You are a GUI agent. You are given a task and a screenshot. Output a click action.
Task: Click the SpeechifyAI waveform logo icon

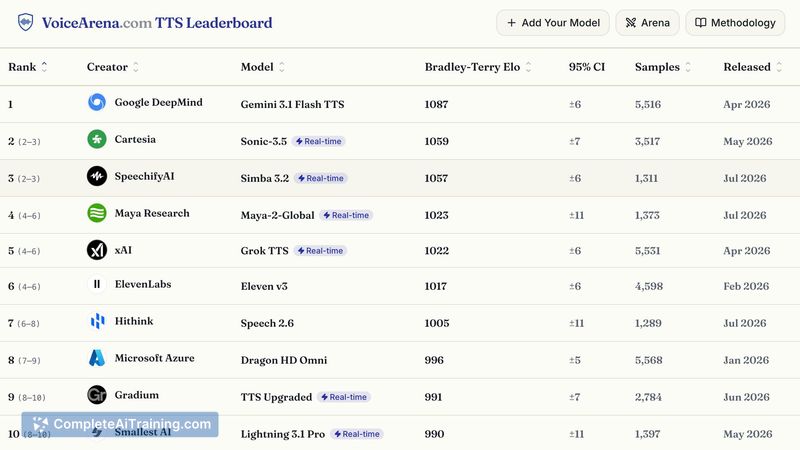[97, 177]
